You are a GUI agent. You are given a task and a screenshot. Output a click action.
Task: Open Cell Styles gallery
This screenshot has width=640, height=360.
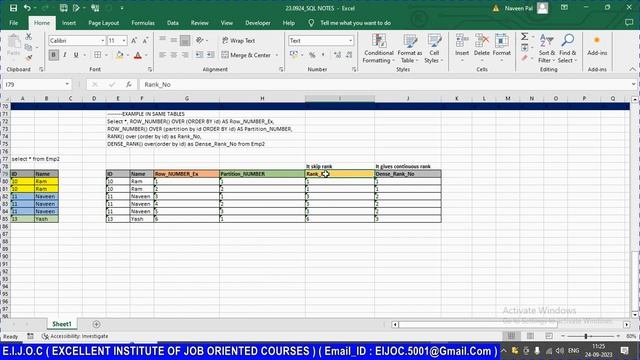pyautogui.click(x=434, y=49)
